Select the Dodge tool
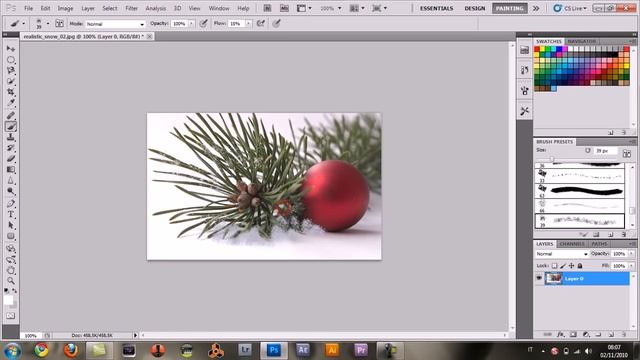The height and width of the screenshot is (360, 640). click(11, 191)
